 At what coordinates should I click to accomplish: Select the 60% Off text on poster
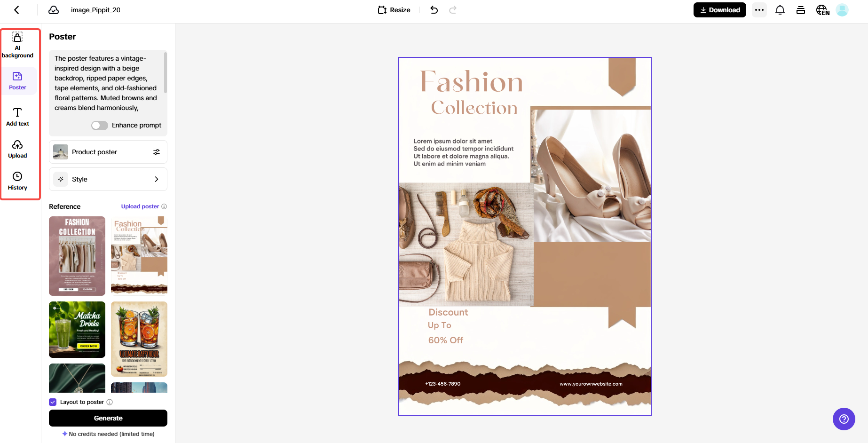[x=446, y=340]
